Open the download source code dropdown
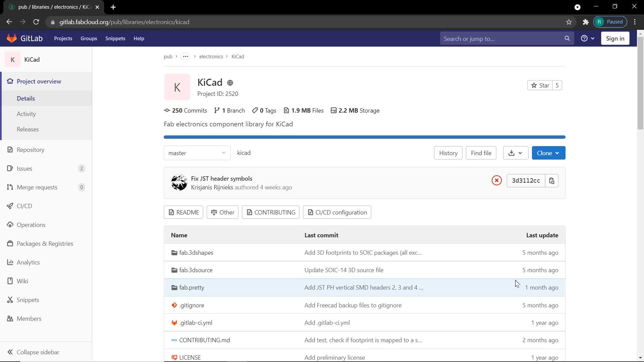The height and width of the screenshot is (362, 644). coord(516,153)
